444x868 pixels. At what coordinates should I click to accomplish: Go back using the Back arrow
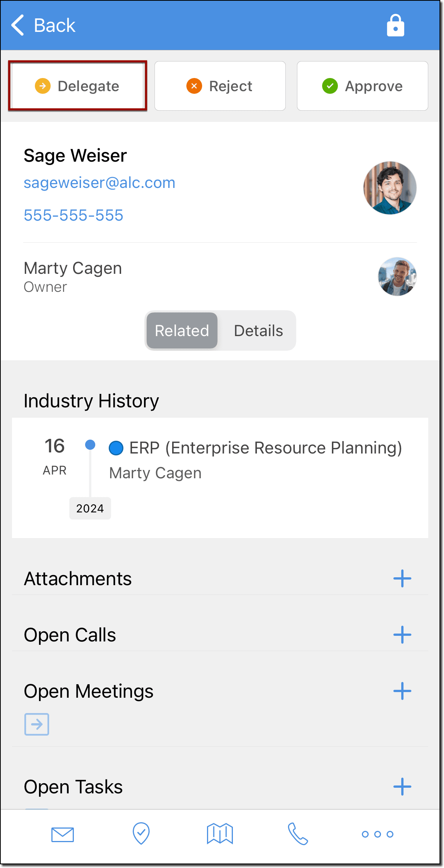pyautogui.click(x=43, y=26)
